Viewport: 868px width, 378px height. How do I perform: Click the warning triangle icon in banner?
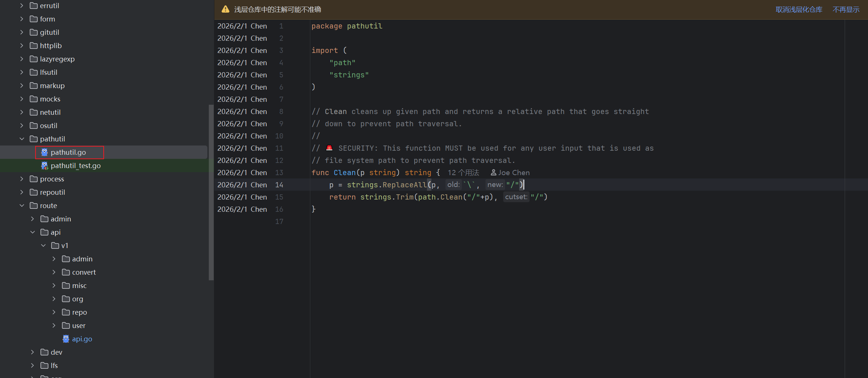point(226,9)
